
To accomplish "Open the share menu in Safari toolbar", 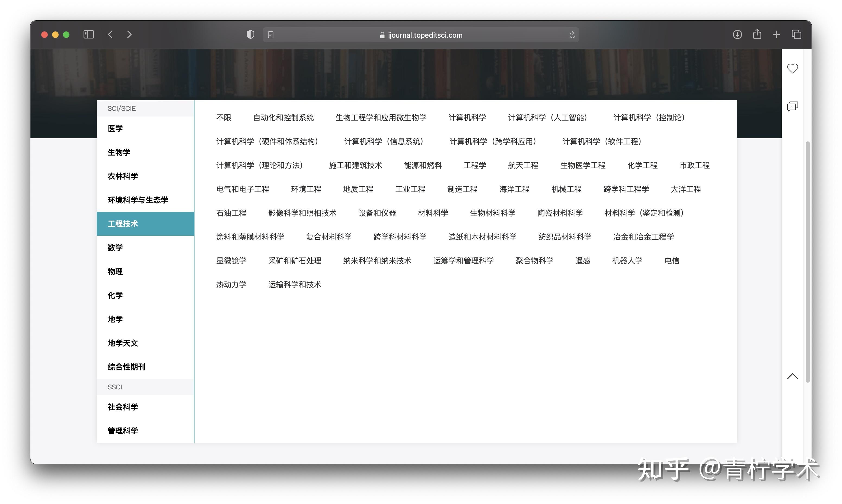I will pos(757,34).
